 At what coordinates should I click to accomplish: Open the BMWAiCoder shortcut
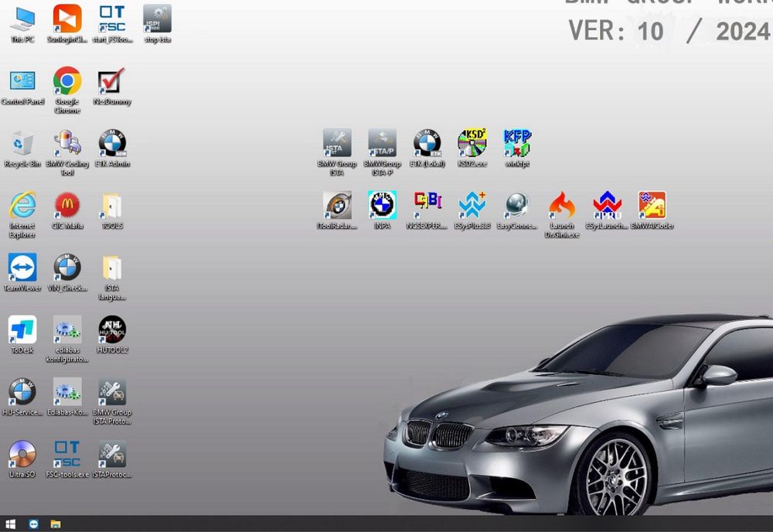point(652,210)
